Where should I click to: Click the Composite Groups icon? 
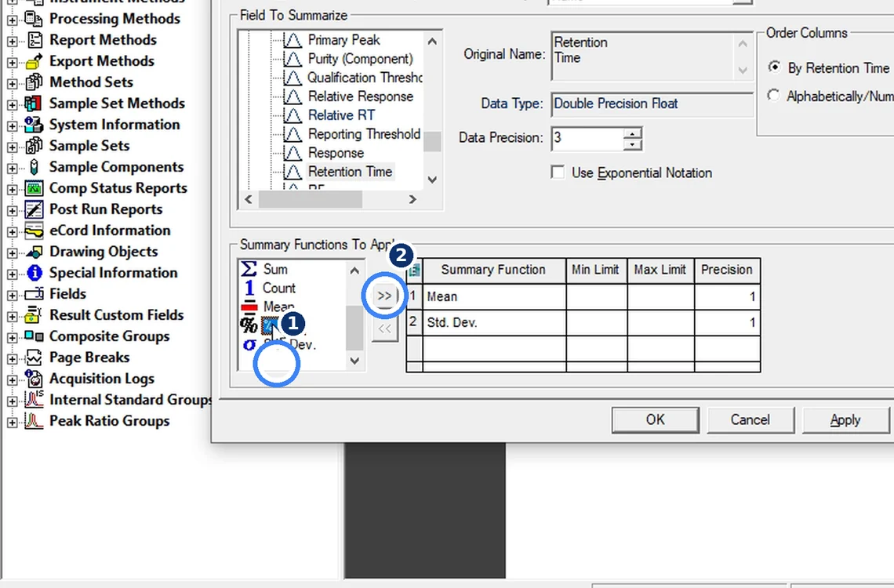pos(35,336)
